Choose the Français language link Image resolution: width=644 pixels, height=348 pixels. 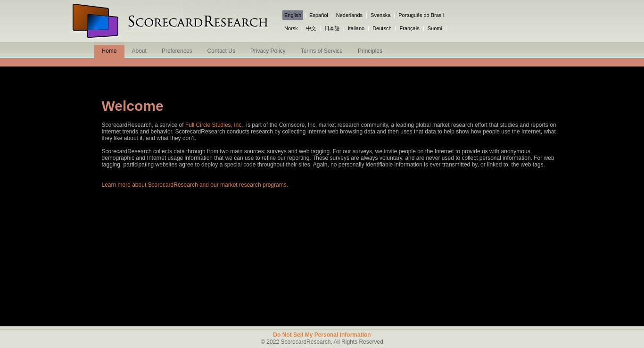pos(409,28)
